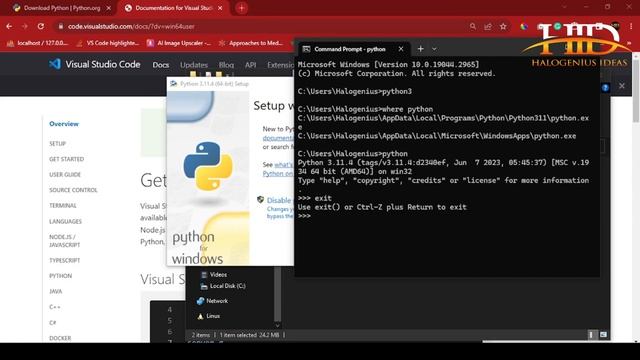Screen dimensions: 640x360
Task: Open the API menu on VS Code site
Action: coord(251,65)
